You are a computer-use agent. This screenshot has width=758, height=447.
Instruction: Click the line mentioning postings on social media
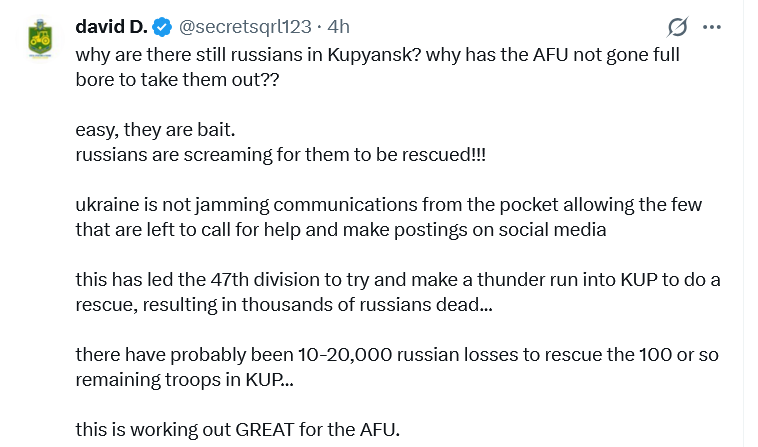(x=340, y=230)
